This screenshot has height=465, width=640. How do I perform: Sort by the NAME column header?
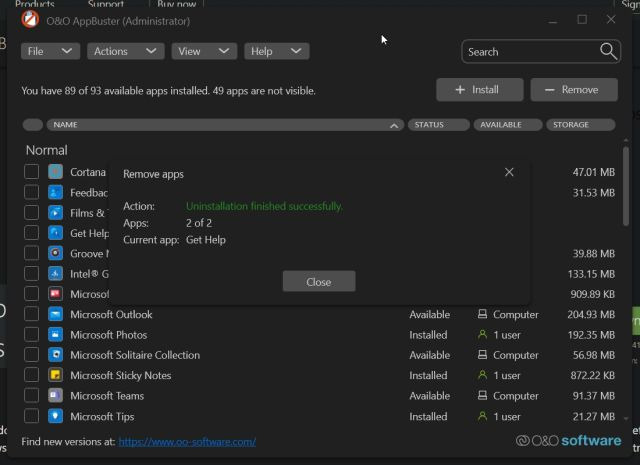(225, 125)
